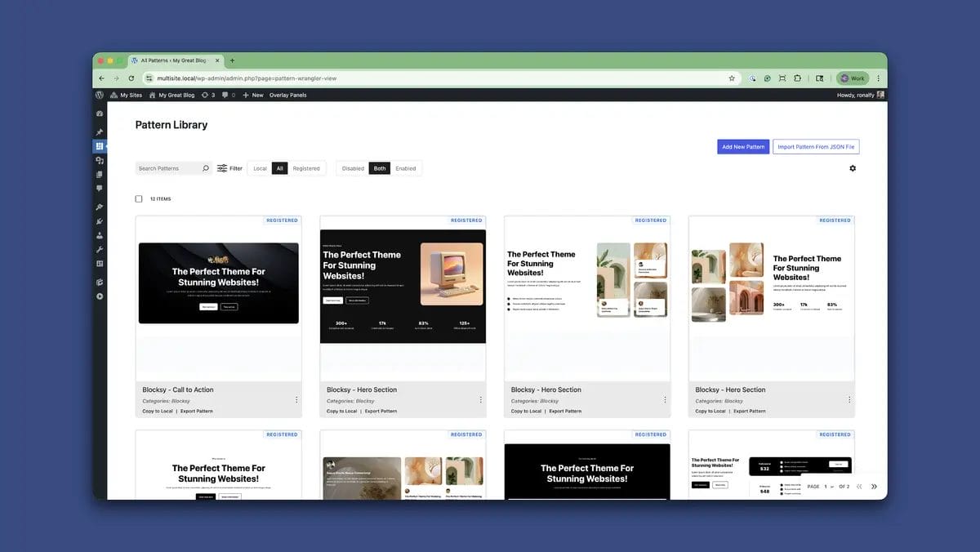Click the settings gear icon in Pattern Library

(x=853, y=168)
